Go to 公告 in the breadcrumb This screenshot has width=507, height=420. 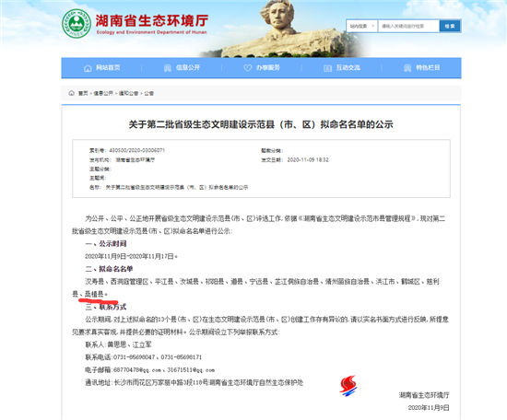[x=148, y=93]
